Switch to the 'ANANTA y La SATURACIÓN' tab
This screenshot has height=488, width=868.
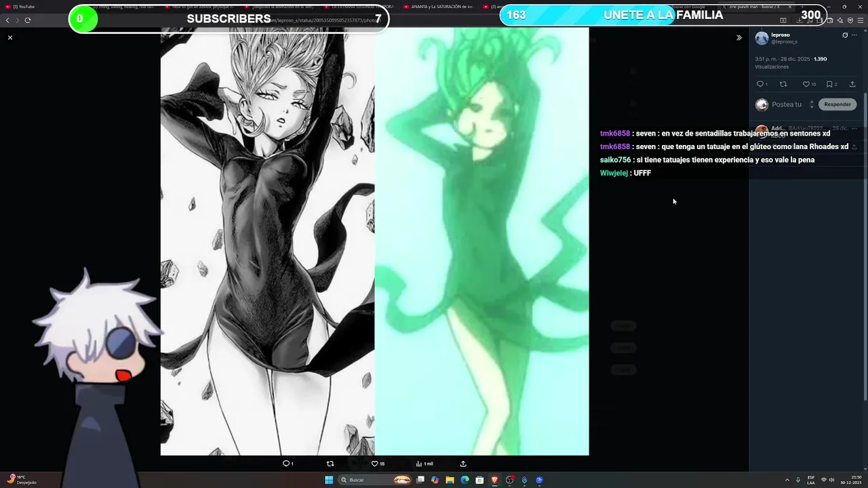tap(441, 7)
